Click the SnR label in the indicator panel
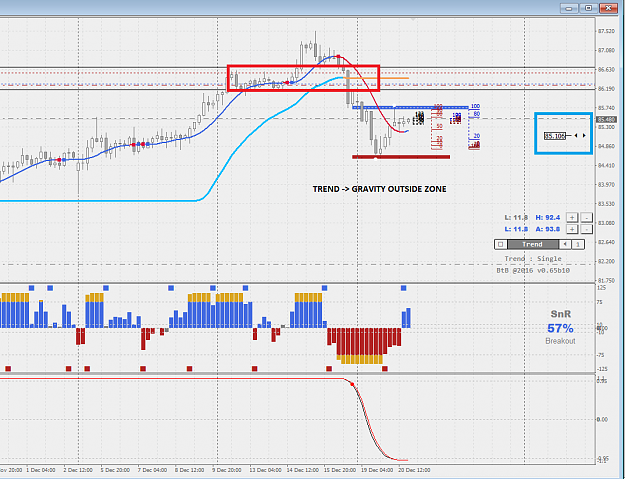 (x=561, y=314)
